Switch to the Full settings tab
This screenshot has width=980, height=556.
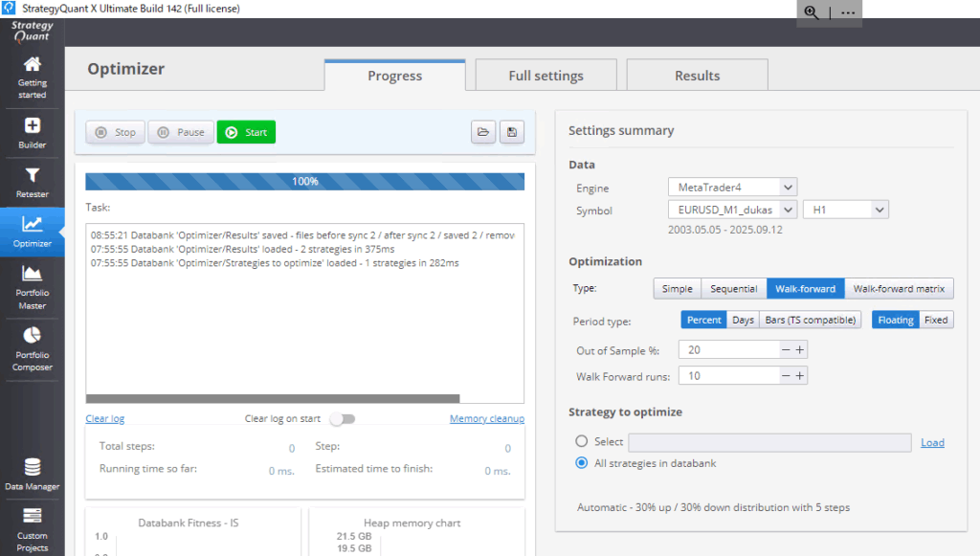tap(546, 76)
